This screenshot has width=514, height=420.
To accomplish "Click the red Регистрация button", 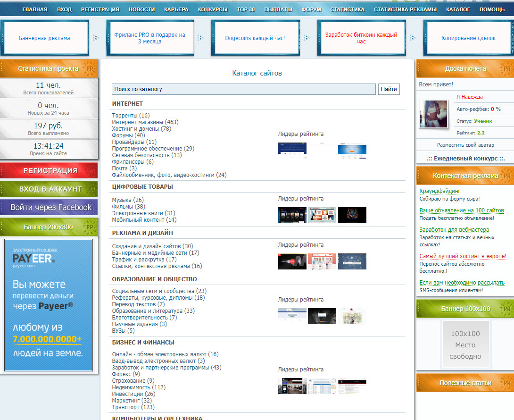I will [x=49, y=171].
